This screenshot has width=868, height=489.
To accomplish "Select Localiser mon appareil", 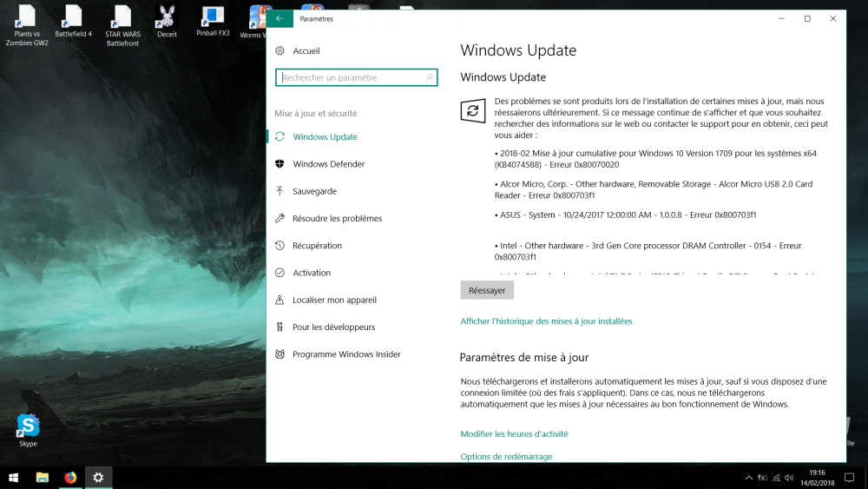I will (x=334, y=300).
